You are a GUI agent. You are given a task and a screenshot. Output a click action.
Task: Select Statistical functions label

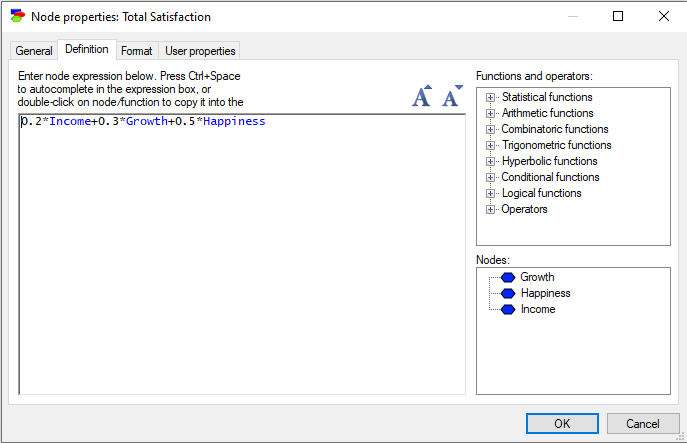[547, 97]
